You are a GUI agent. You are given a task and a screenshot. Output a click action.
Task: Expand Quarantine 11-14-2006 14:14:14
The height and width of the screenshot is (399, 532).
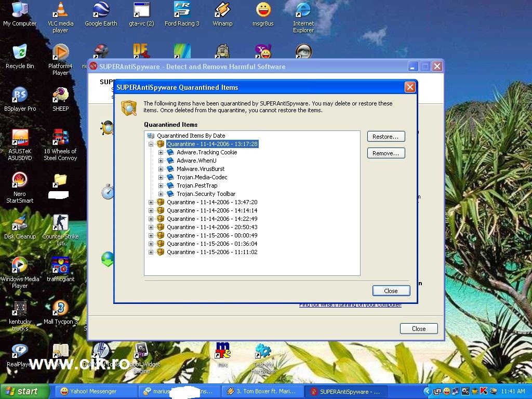click(151, 211)
